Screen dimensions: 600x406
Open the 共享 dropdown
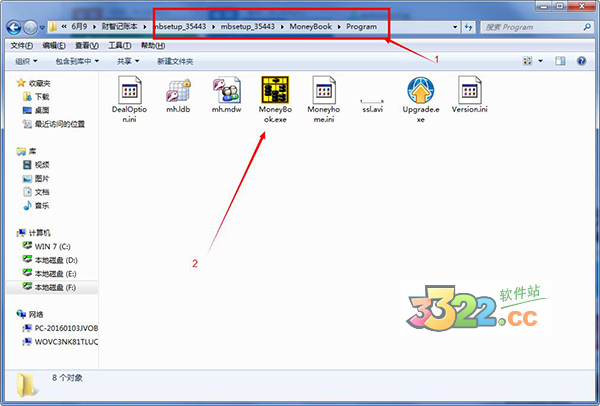pyautogui.click(x=128, y=61)
